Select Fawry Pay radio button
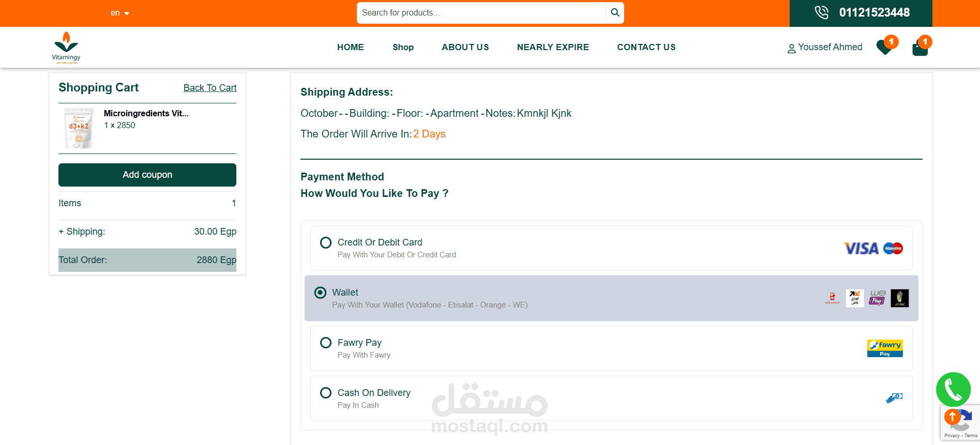980x445 pixels. click(x=326, y=343)
